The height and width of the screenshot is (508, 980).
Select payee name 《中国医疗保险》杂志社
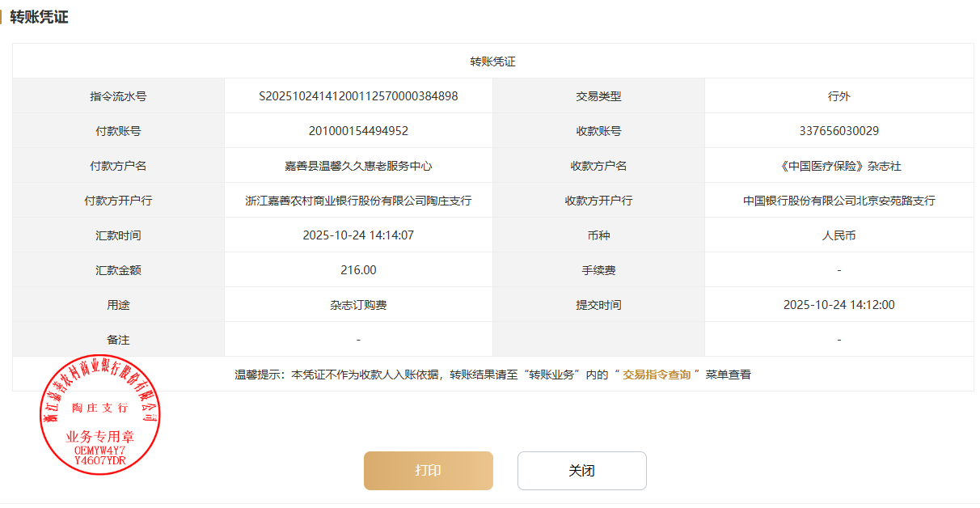coord(838,166)
